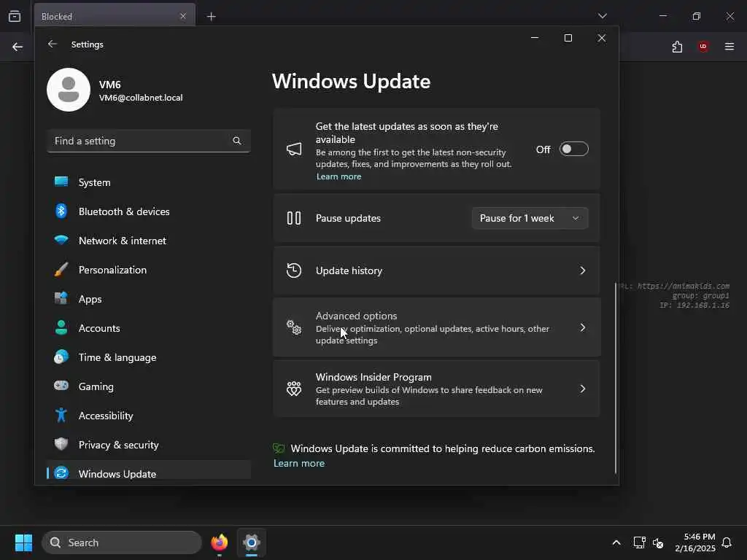The image size is (747, 560).
Task: Click the taskbar Search box
Action: (122, 542)
